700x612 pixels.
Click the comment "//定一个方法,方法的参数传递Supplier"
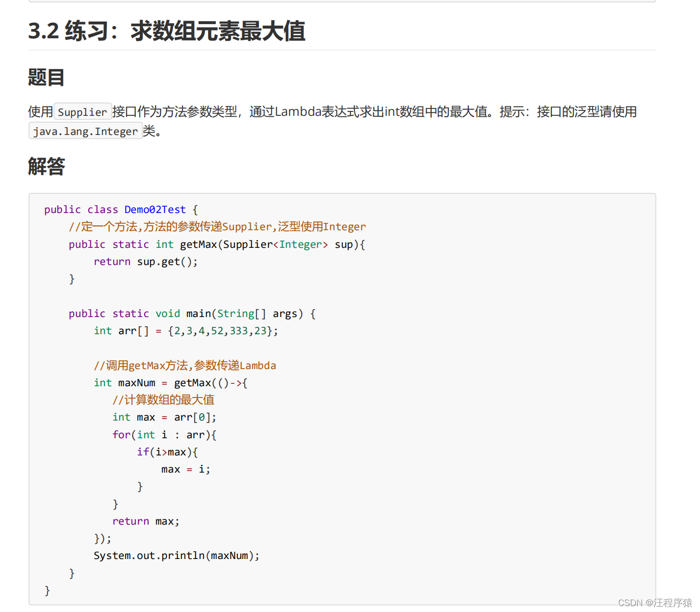(x=170, y=227)
